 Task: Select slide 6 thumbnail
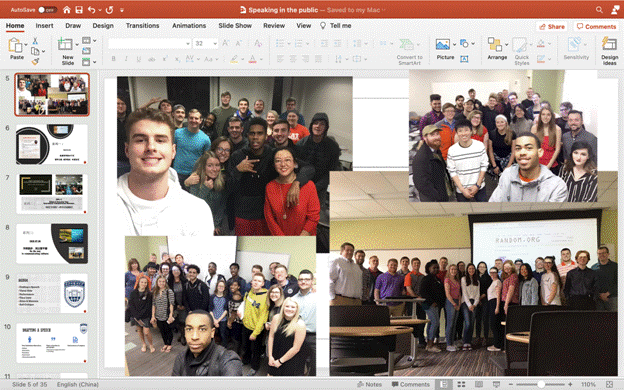coord(52,144)
